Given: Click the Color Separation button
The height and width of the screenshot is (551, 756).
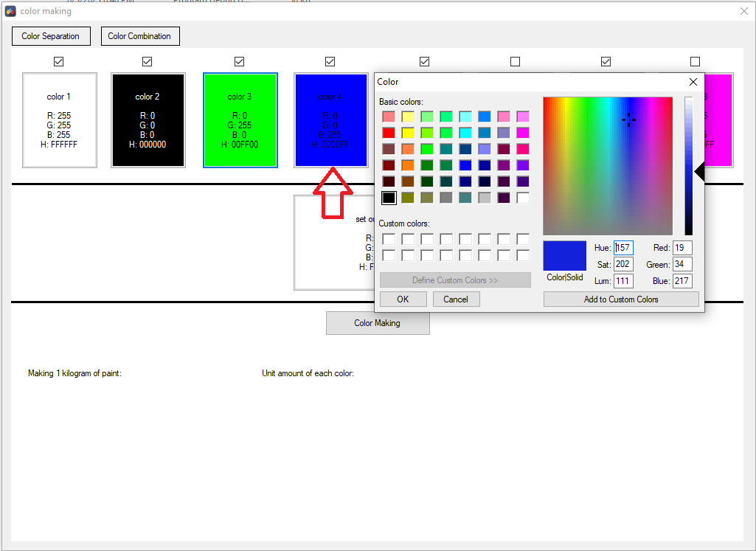Looking at the screenshot, I should pos(50,36).
